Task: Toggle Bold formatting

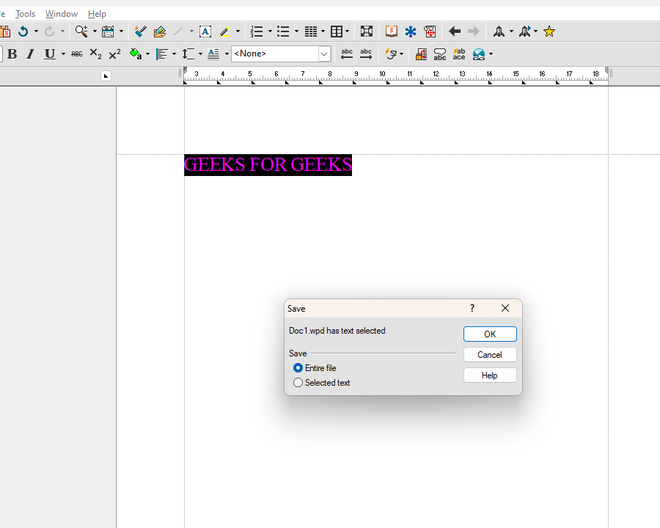Action: pyautogui.click(x=12, y=54)
